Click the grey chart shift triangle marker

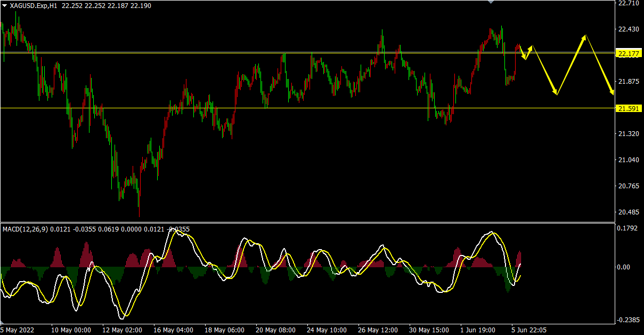(x=491, y=2)
